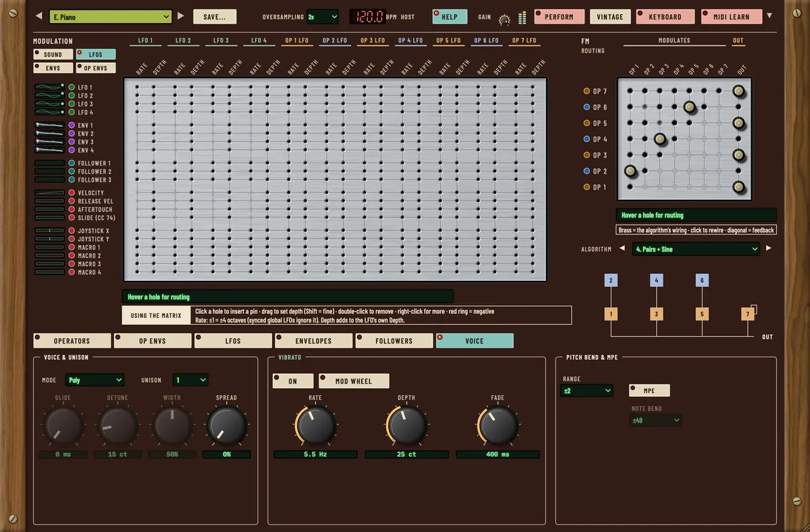
Task: Select modulation ENVS page
Action: click(53, 68)
